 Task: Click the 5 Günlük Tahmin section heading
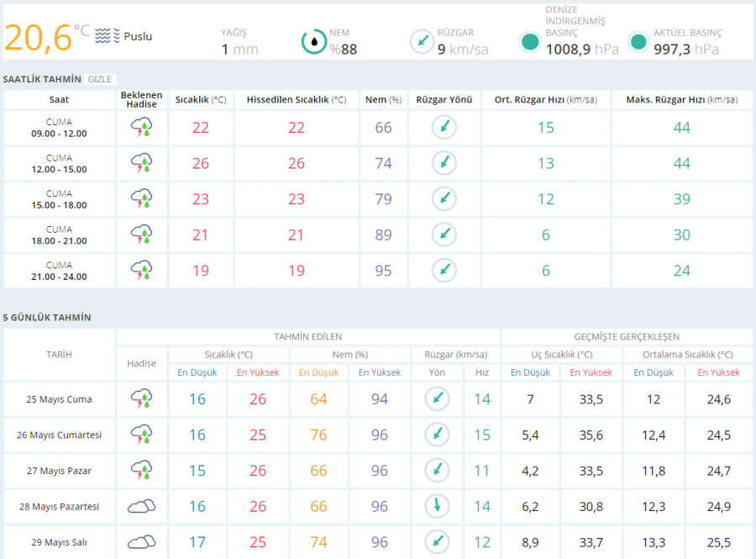click(x=47, y=318)
